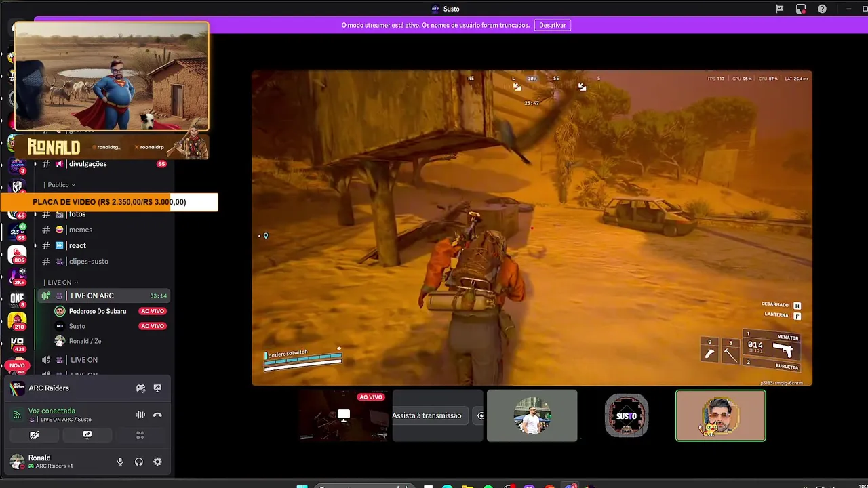The height and width of the screenshot is (488, 868).
Task: Select the LIVE ON ARC voice channel
Action: (103, 296)
